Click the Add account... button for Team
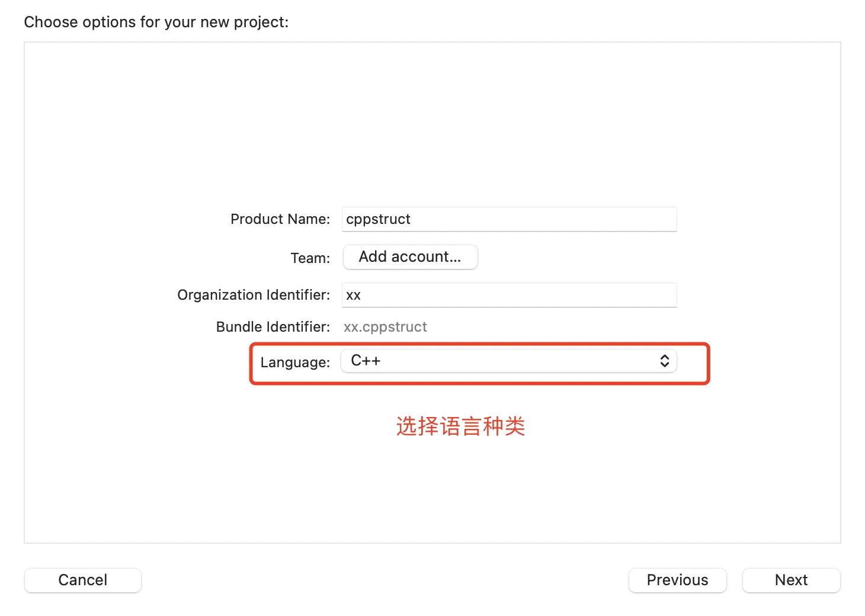This screenshot has height=616, width=865. click(410, 257)
